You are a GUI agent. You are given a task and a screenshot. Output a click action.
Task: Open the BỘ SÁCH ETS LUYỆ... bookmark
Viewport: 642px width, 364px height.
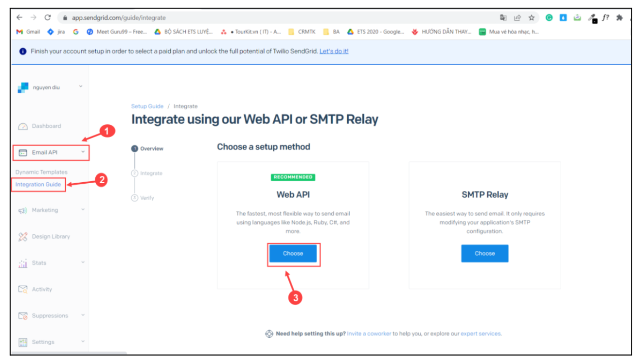click(183, 32)
